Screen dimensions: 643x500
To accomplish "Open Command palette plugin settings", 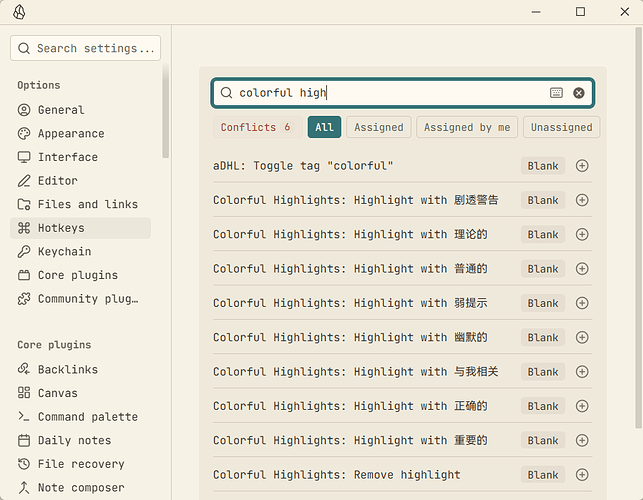I will (80, 417).
